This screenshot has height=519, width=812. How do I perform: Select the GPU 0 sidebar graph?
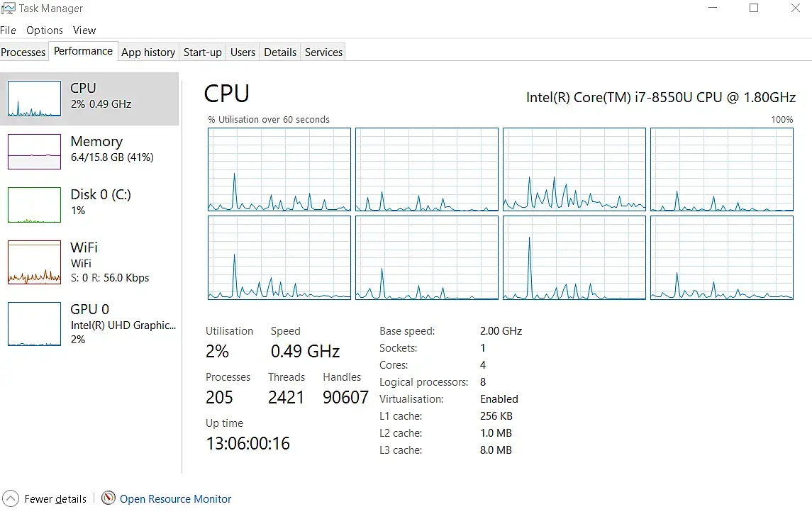click(x=34, y=324)
